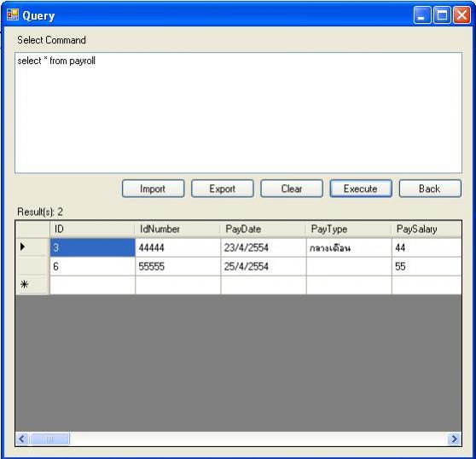This screenshot has width=476, height=459.
Task: Minimize the Query window
Action: (422, 15)
